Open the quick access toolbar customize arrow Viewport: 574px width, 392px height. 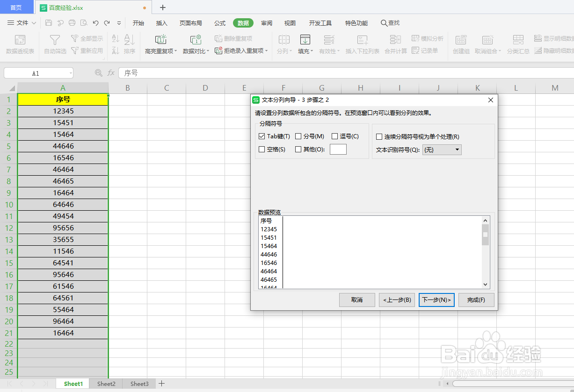tap(119, 22)
